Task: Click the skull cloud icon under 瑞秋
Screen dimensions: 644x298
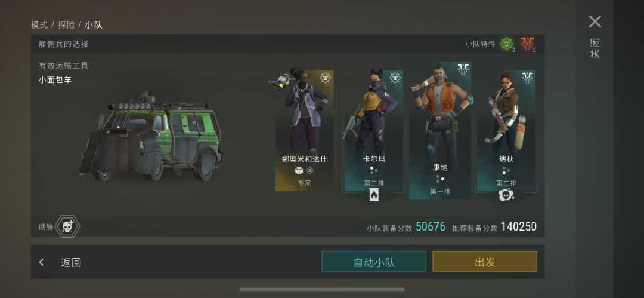Action: 506,195
